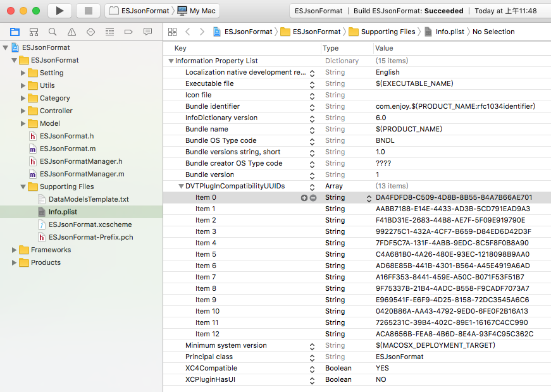Select InfoDictionary version value 6.0
The width and height of the screenshot is (551, 392).
(381, 118)
